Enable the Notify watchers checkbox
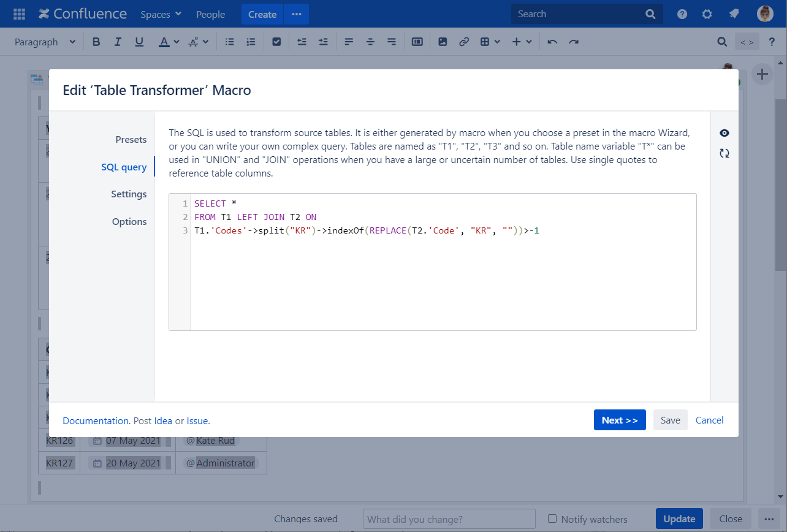The image size is (787, 532). pos(552,519)
